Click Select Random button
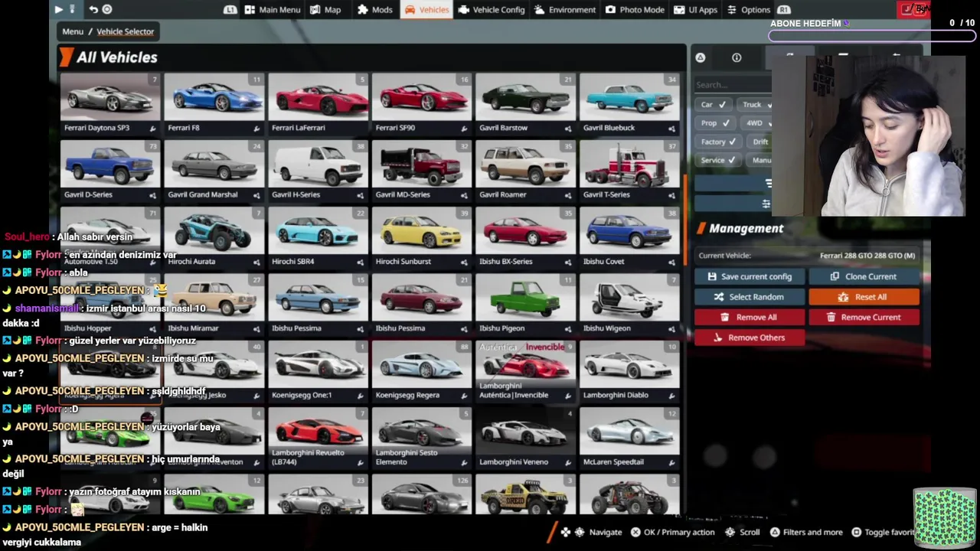980x551 pixels. (750, 297)
